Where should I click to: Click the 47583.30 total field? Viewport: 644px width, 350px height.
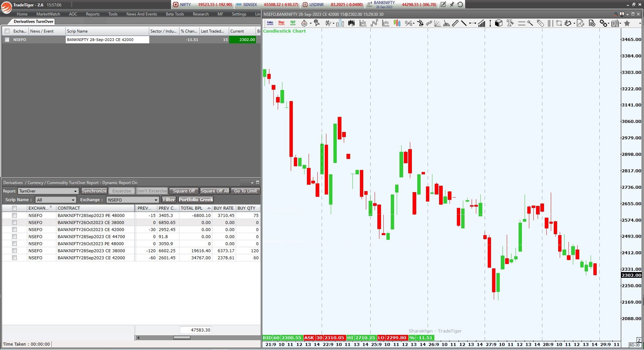(x=196, y=330)
